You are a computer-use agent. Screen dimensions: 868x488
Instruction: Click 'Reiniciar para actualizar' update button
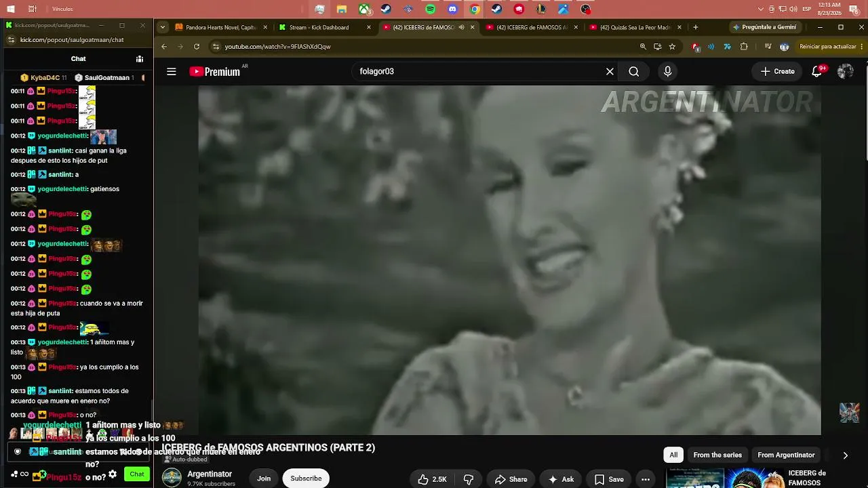[832, 46]
